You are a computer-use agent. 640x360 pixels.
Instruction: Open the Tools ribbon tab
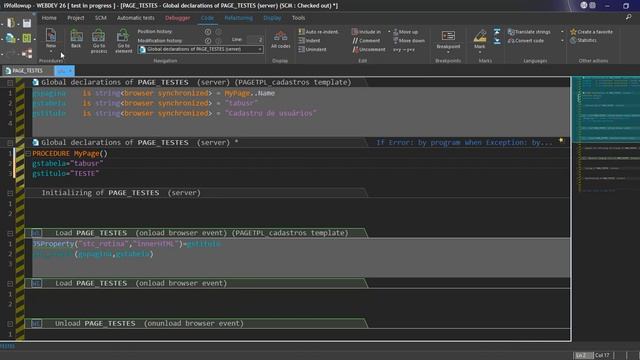[298, 18]
